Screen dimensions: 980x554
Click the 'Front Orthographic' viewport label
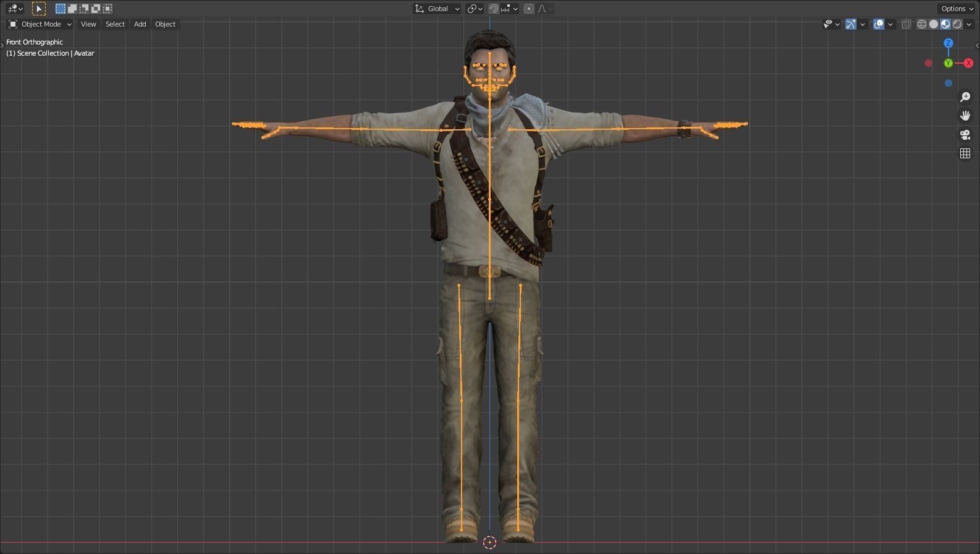tap(35, 42)
